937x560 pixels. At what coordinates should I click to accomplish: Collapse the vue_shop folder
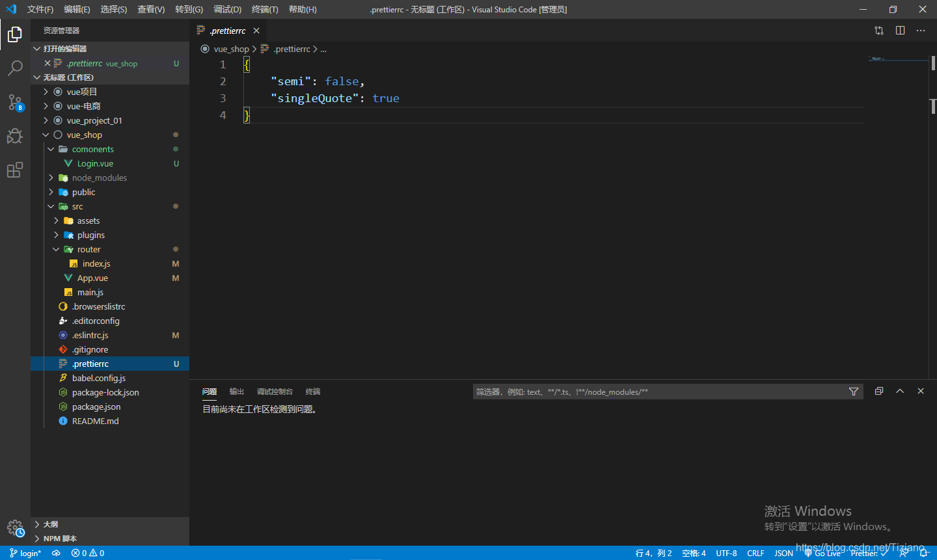coord(45,135)
